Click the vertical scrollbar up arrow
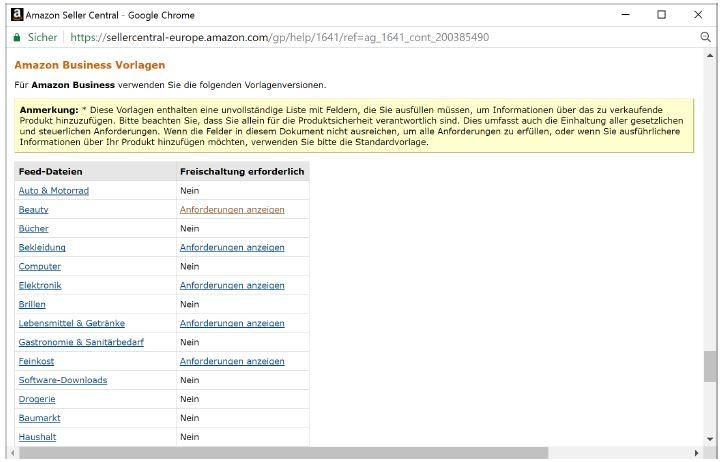Screen dimensions: 727x462 coord(710,56)
